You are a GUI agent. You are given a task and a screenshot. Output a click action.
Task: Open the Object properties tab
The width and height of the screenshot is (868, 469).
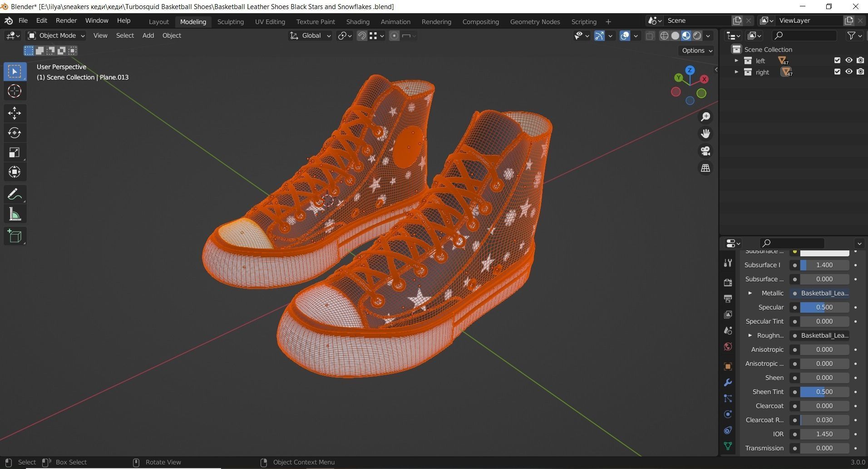click(728, 366)
